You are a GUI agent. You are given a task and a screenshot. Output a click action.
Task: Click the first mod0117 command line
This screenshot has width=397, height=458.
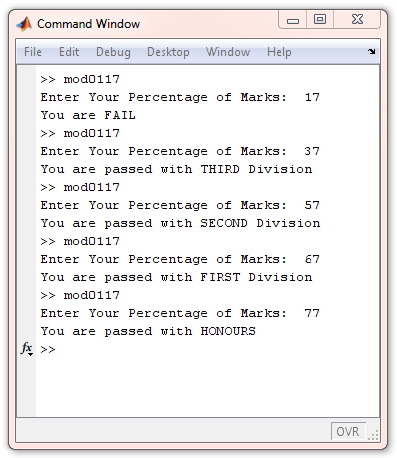(80, 79)
